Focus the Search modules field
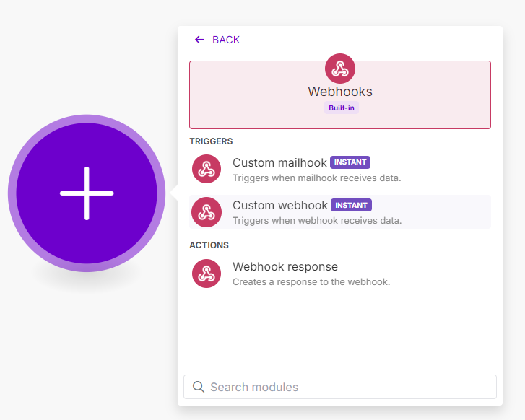Screen dimensions: 525x420 [340, 387]
